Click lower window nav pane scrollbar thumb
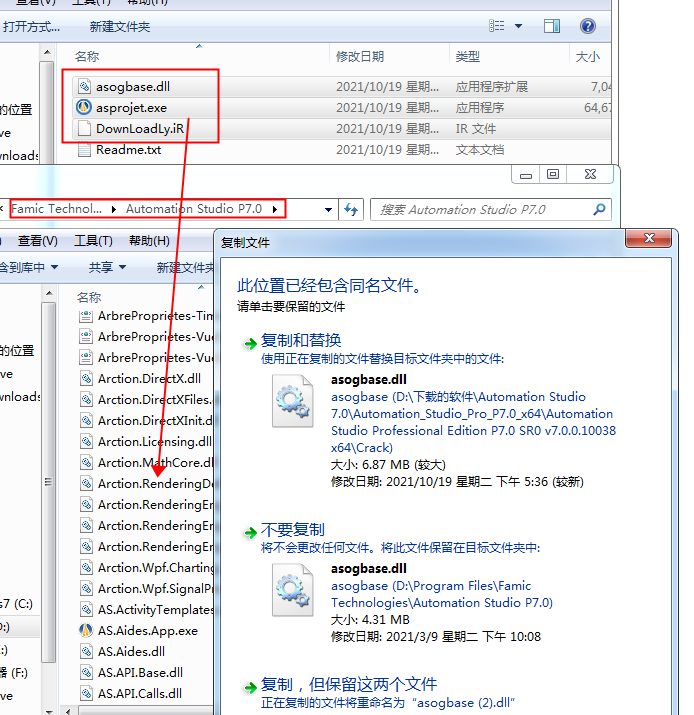This screenshot has height=715, width=694. pos(48,482)
